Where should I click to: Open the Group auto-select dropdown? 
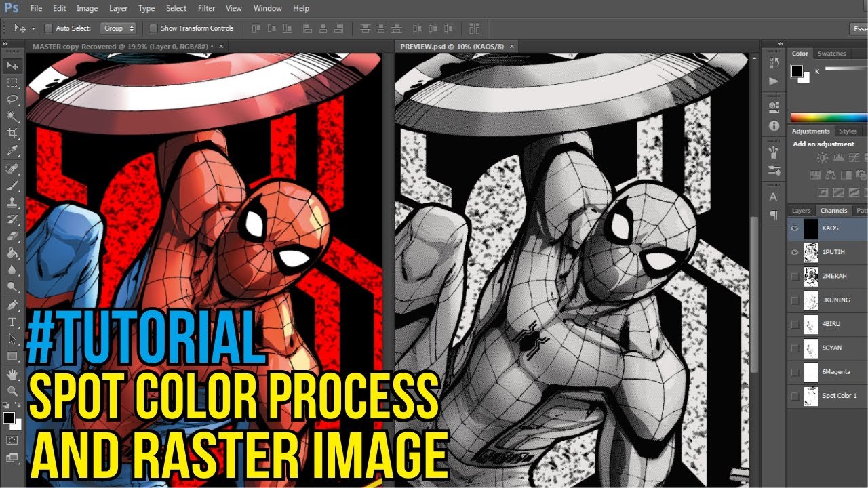click(118, 28)
